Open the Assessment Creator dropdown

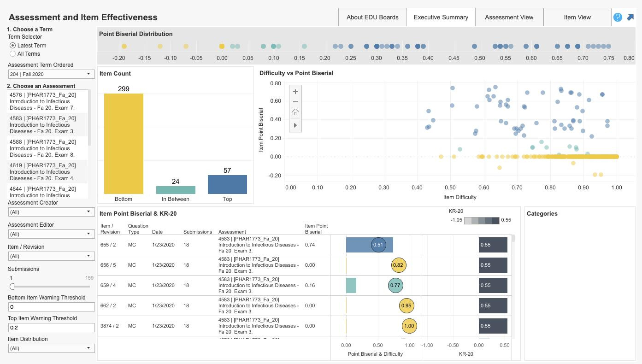click(x=51, y=212)
